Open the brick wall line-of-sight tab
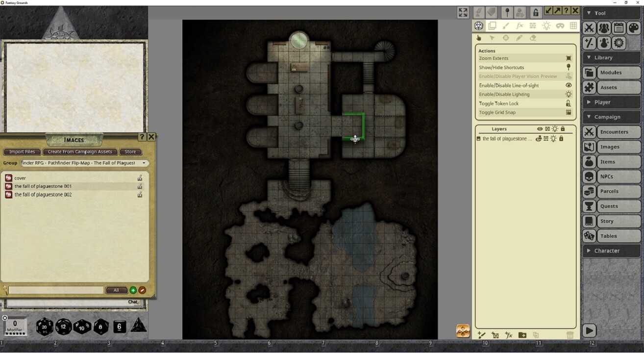This screenshot has height=353, width=644. (x=533, y=26)
